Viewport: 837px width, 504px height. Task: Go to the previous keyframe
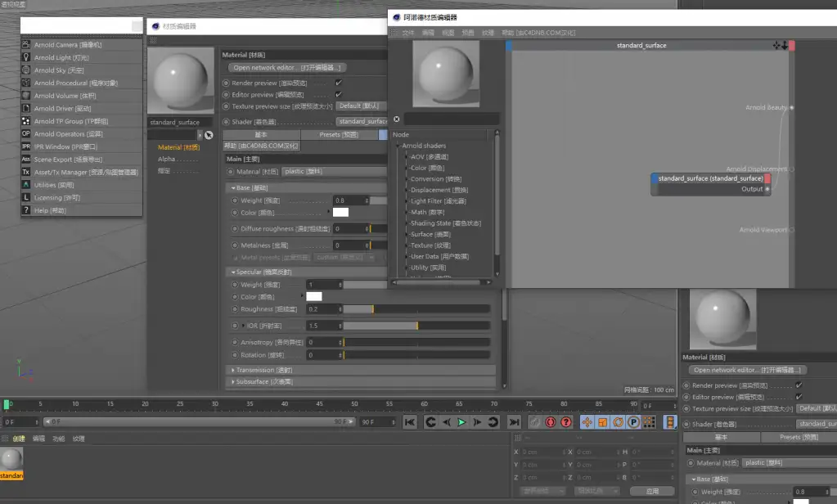tap(430, 422)
